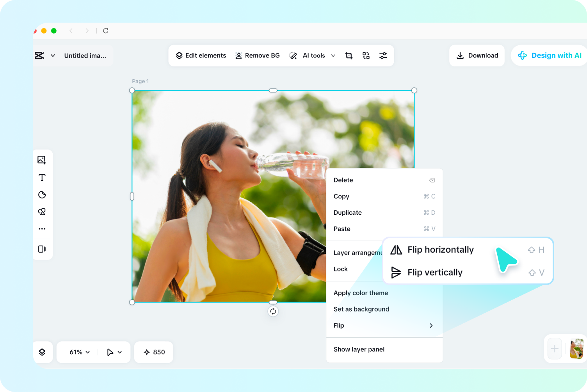The height and width of the screenshot is (392, 587).
Task: Open the cursor mode dropdown at bottom
Action: (x=114, y=352)
